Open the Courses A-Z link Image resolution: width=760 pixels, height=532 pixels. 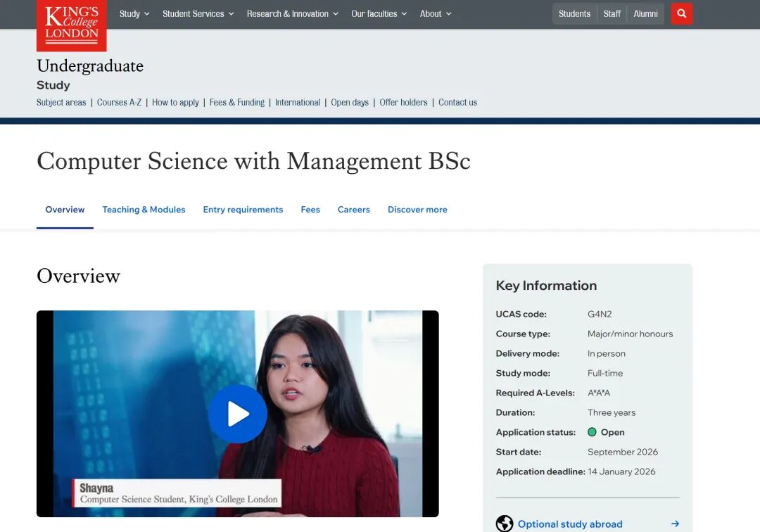(x=119, y=102)
